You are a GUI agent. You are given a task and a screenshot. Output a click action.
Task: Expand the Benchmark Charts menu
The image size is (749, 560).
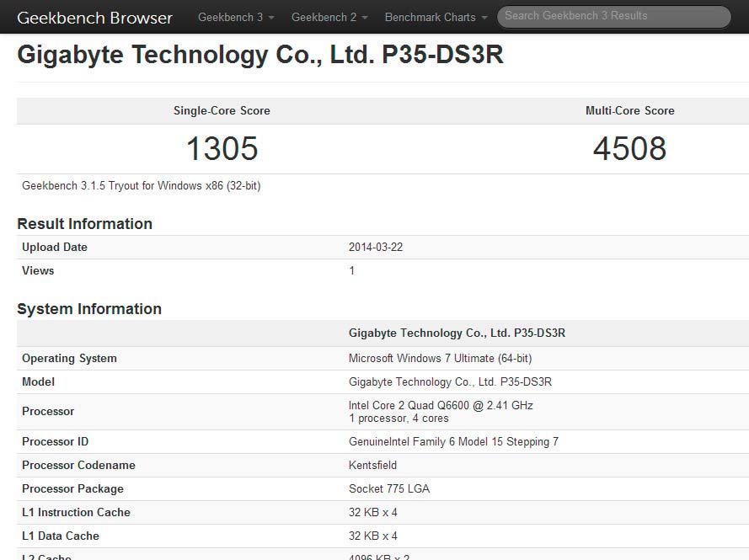coord(436,17)
